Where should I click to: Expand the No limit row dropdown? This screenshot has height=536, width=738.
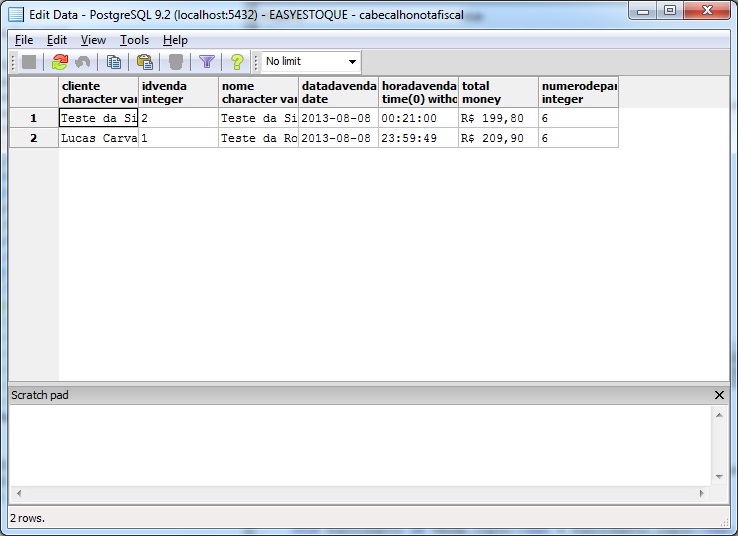pyautogui.click(x=351, y=62)
